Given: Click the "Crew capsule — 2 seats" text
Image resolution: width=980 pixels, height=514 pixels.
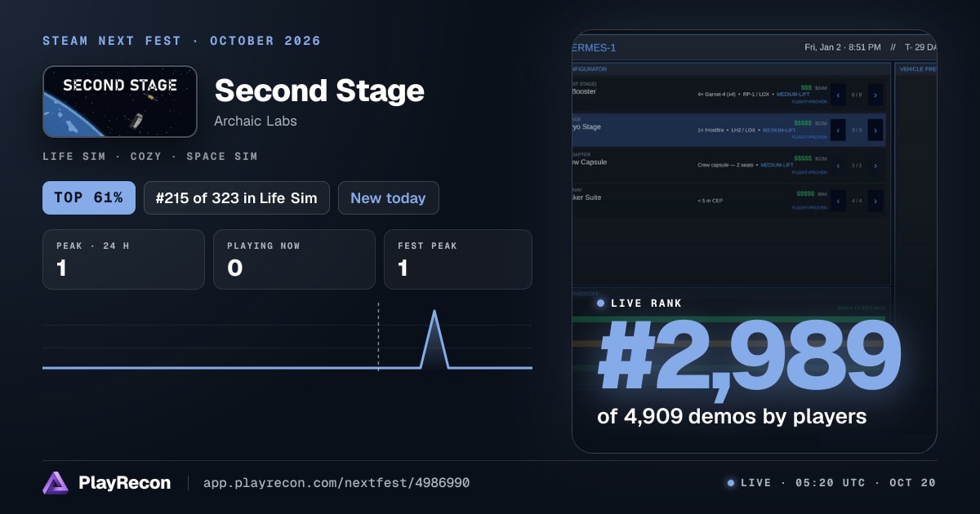Looking at the screenshot, I should [x=726, y=165].
